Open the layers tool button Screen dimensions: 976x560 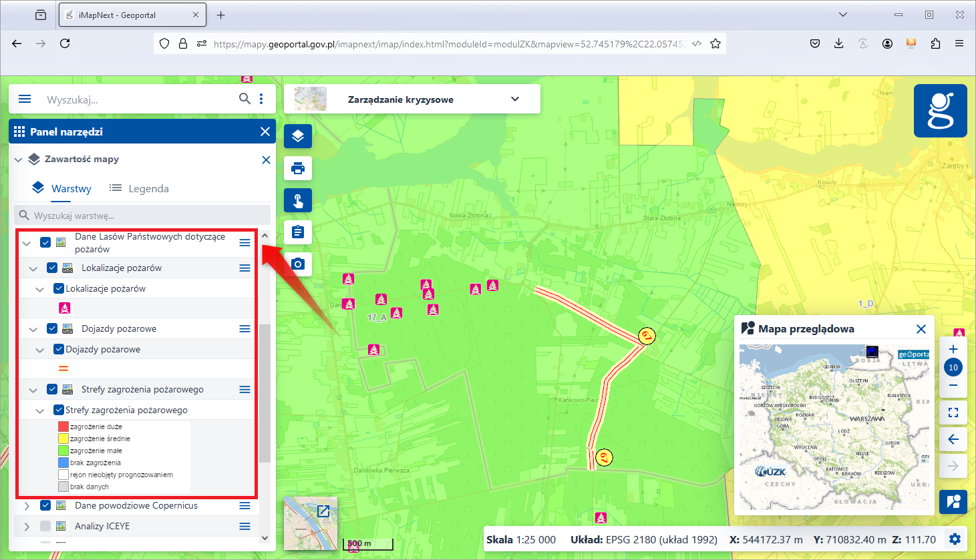pos(298,136)
